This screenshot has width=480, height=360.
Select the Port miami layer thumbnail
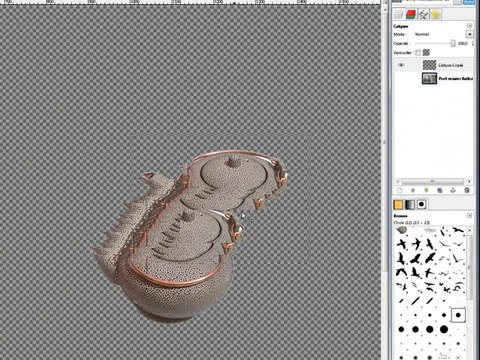[429, 78]
